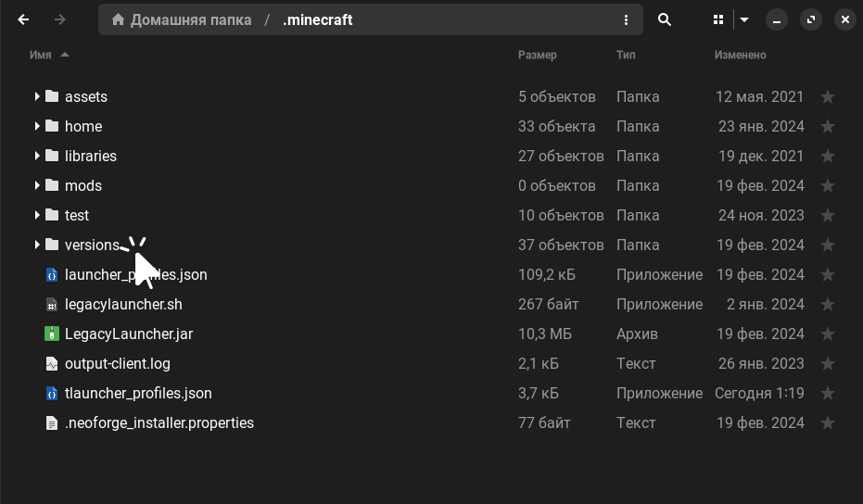Screen dimensions: 863x504
Task: Star the mods folder
Action: [827, 186]
